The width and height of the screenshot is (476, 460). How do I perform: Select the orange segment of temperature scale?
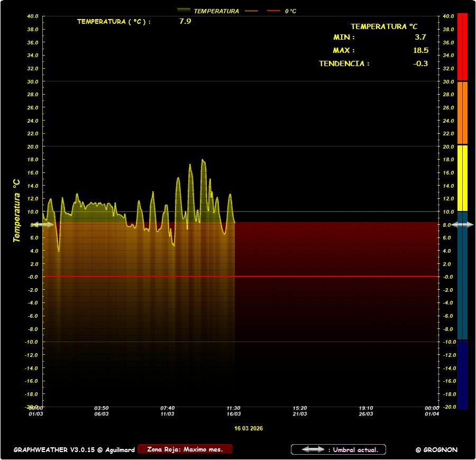coord(462,112)
